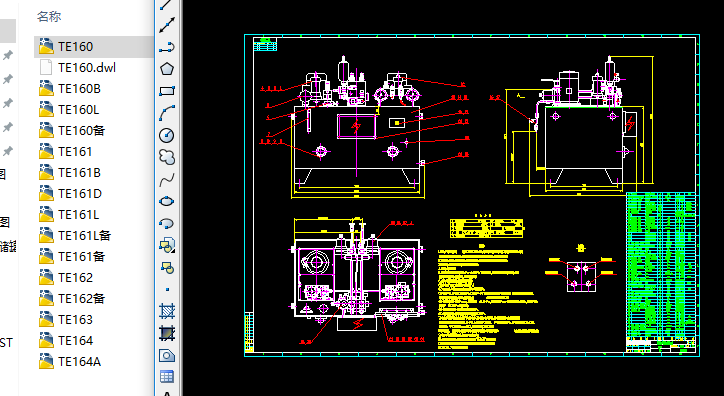Select the Hatch tool

pos(167,312)
